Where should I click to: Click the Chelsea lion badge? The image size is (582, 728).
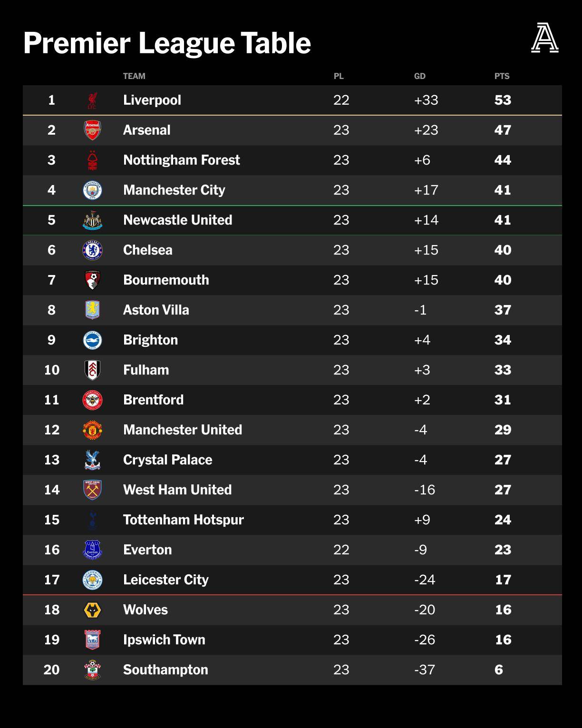coord(92,250)
